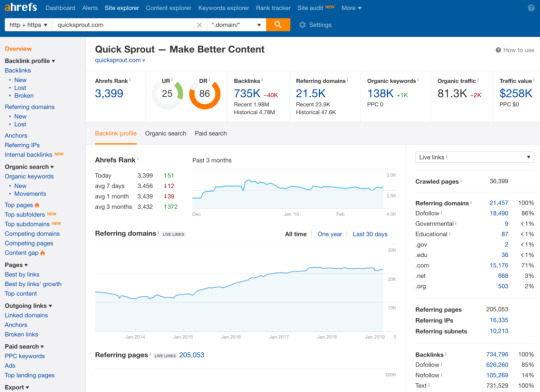The image size is (540, 392).
Task: Click the help question mark icon in top bar
Action: pyautogui.click(x=531, y=8)
